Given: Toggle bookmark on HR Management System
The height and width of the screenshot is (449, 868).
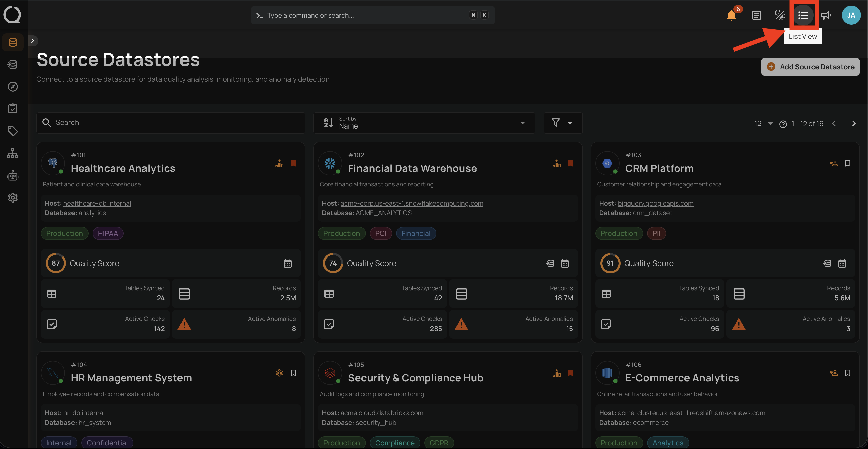Looking at the screenshot, I should pos(293,373).
